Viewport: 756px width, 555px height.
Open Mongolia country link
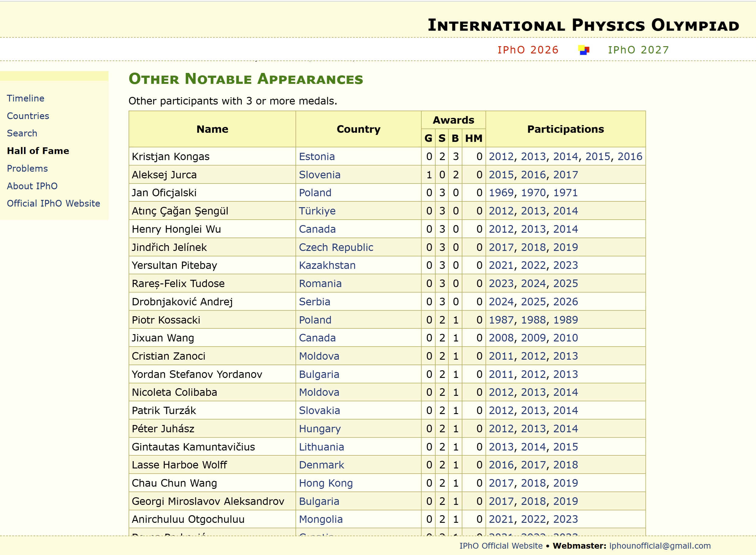[x=321, y=519]
